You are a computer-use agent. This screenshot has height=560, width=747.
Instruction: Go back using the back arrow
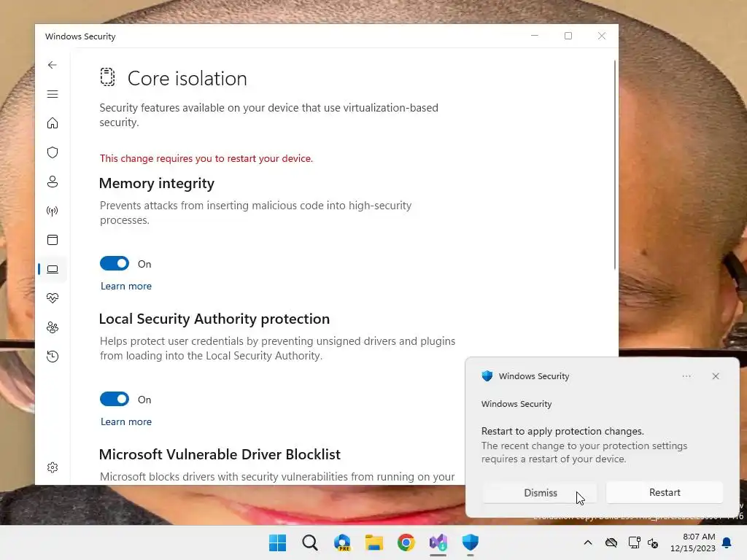click(x=53, y=65)
